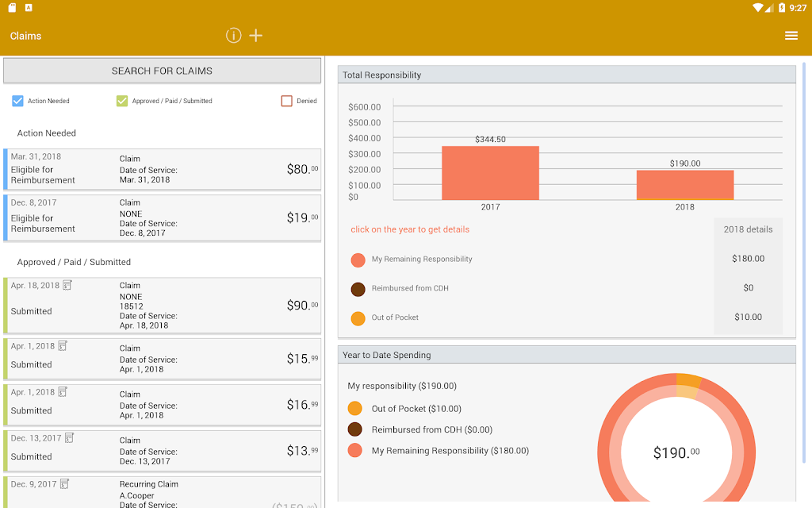Tap receipt icon on Dec. 9, 2017 claim
The image size is (812, 508).
point(65,484)
